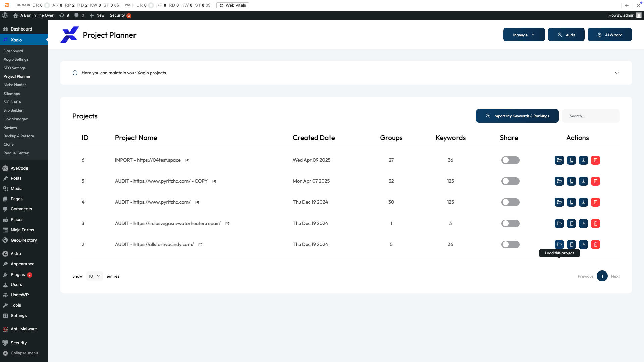Delete the allstarhvacindy.com project
The height and width of the screenshot is (362, 644).
tap(595, 245)
